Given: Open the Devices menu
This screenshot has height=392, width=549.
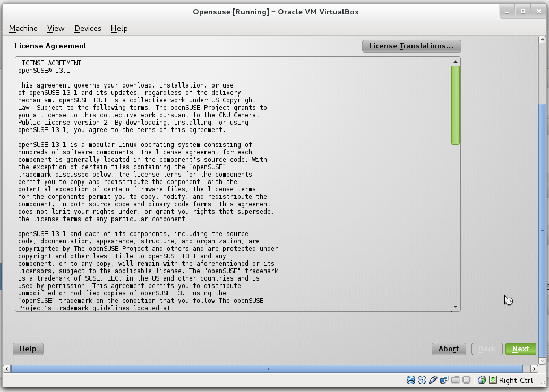Looking at the screenshot, I should (x=87, y=28).
